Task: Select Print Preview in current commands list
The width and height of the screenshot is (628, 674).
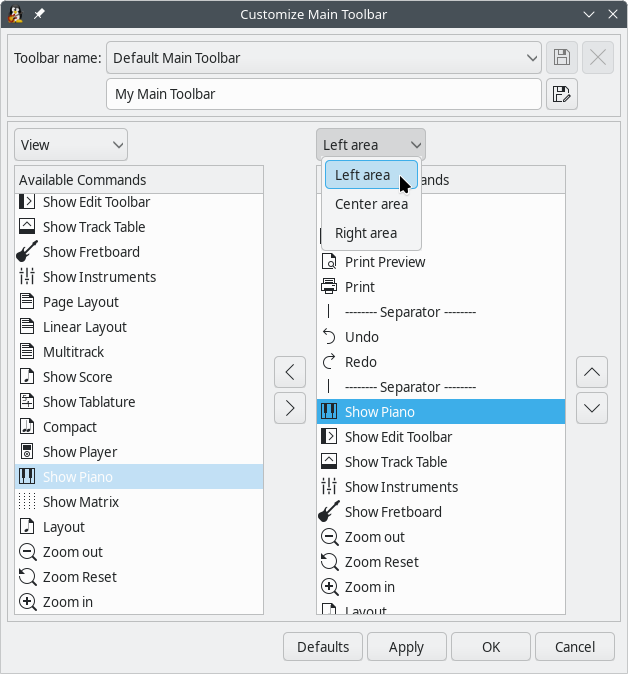Action: click(x=385, y=262)
